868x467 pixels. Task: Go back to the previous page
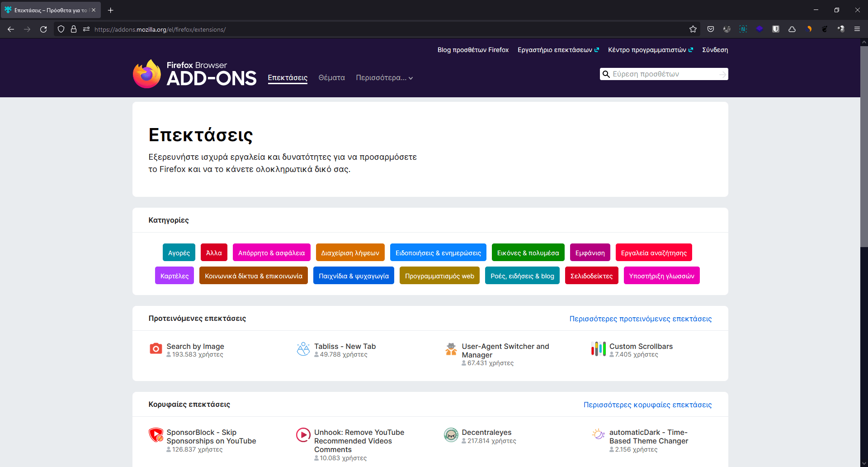tap(11, 29)
